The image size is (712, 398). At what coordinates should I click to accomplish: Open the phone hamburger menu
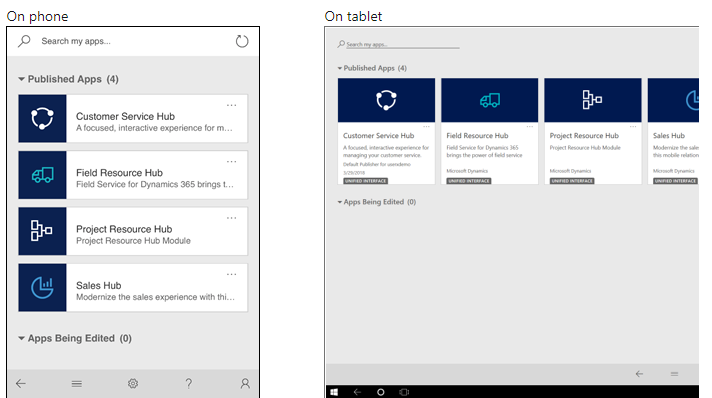77,384
